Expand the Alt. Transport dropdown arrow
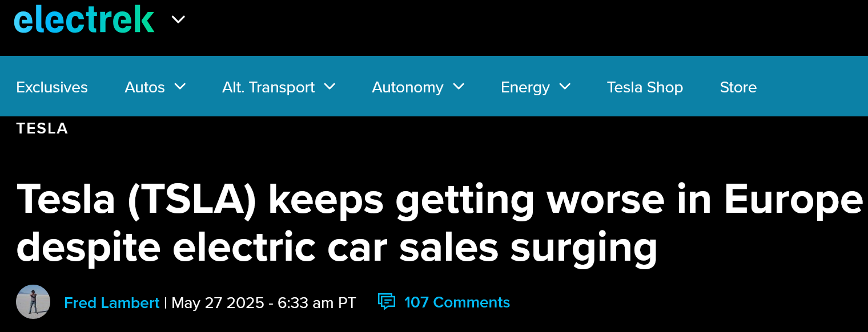Image resolution: width=868 pixels, height=332 pixels. (x=329, y=87)
